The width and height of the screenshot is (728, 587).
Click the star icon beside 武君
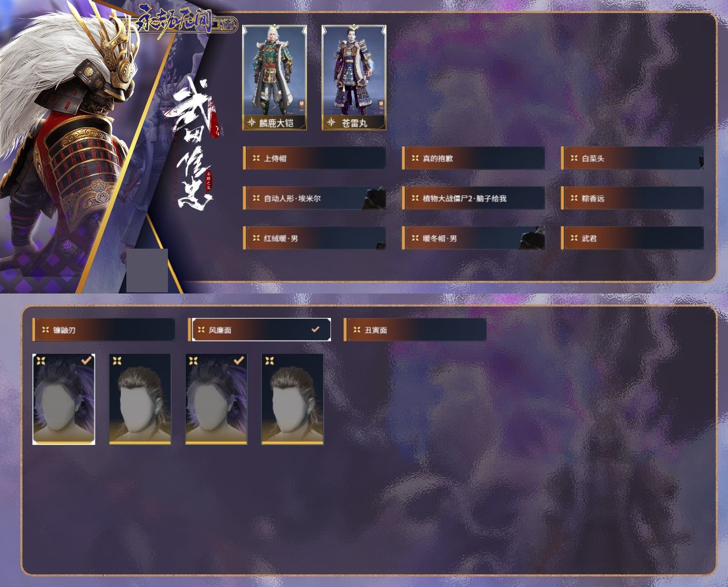(x=574, y=238)
